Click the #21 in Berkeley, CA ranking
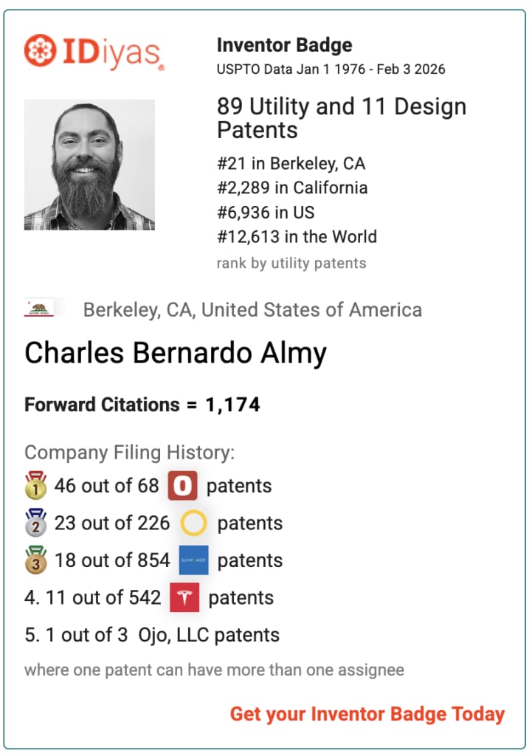 291,163
